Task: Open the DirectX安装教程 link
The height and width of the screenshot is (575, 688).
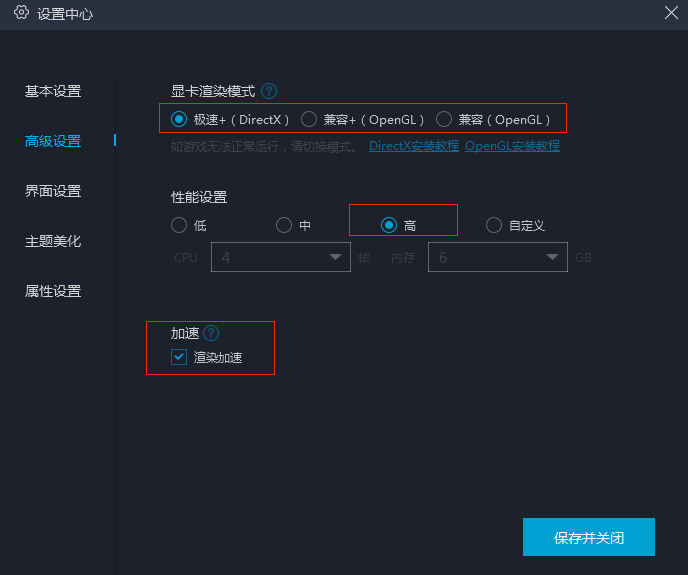Action: pos(414,146)
